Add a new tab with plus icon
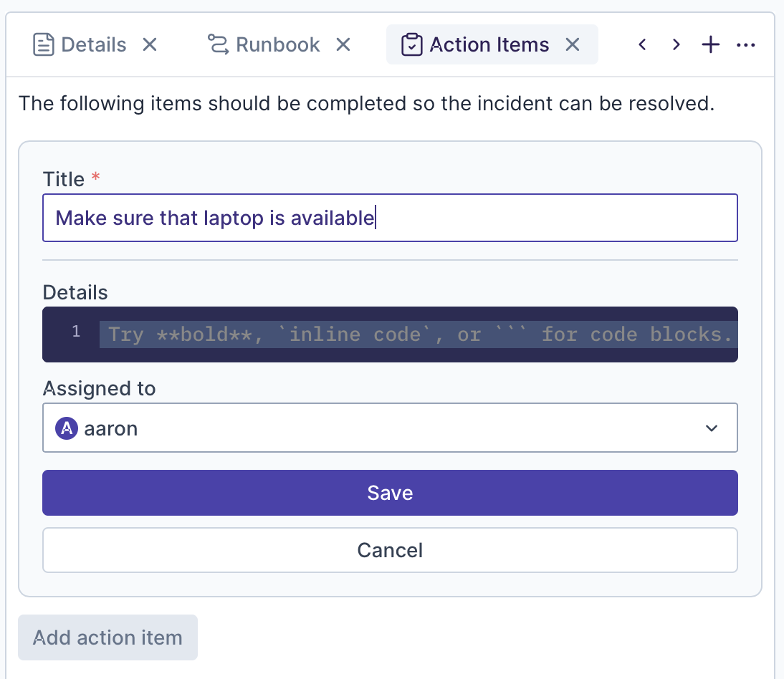This screenshot has width=784, height=679. [x=710, y=45]
